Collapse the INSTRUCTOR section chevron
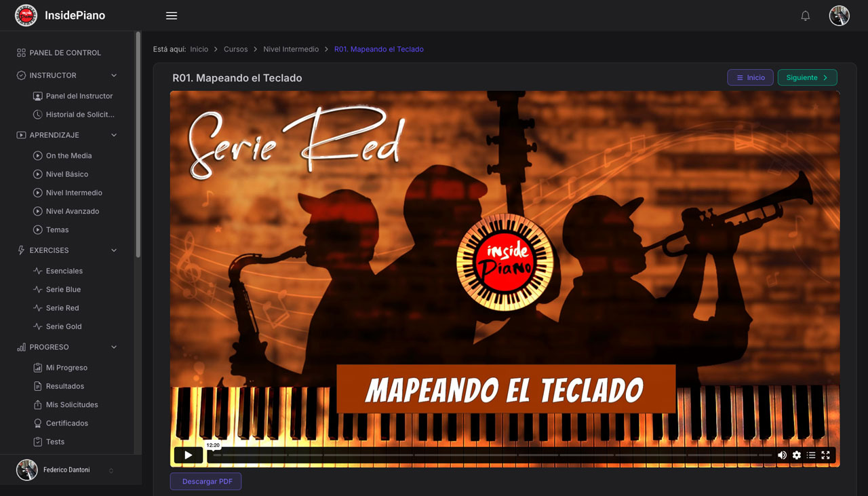Image resolution: width=868 pixels, height=496 pixels. (x=114, y=75)
